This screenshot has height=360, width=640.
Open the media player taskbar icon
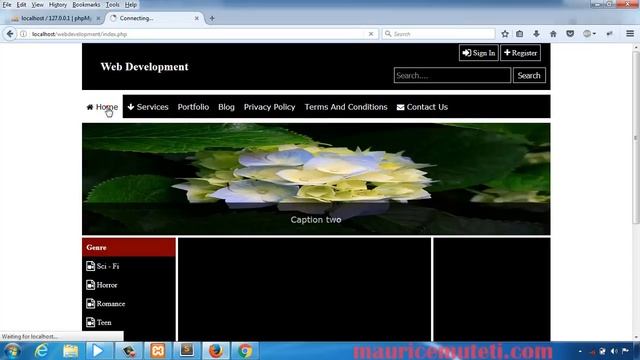tap(98, 351)
